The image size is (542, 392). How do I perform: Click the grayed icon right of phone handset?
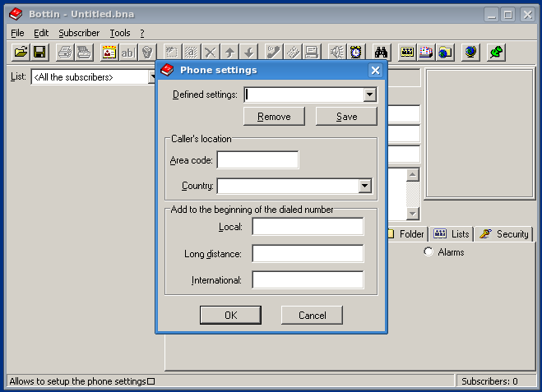pos(293,53)
